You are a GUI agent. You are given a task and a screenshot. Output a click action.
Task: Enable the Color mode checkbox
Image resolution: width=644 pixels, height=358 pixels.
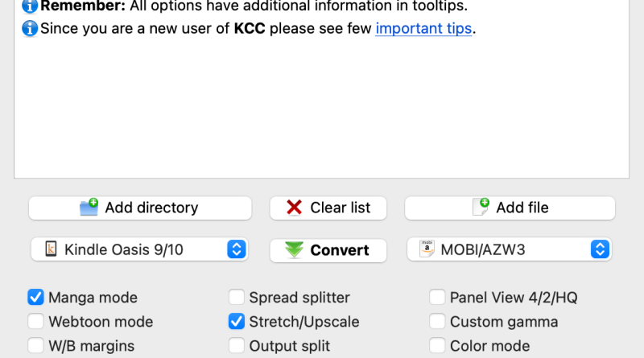[x=437, y=346]
